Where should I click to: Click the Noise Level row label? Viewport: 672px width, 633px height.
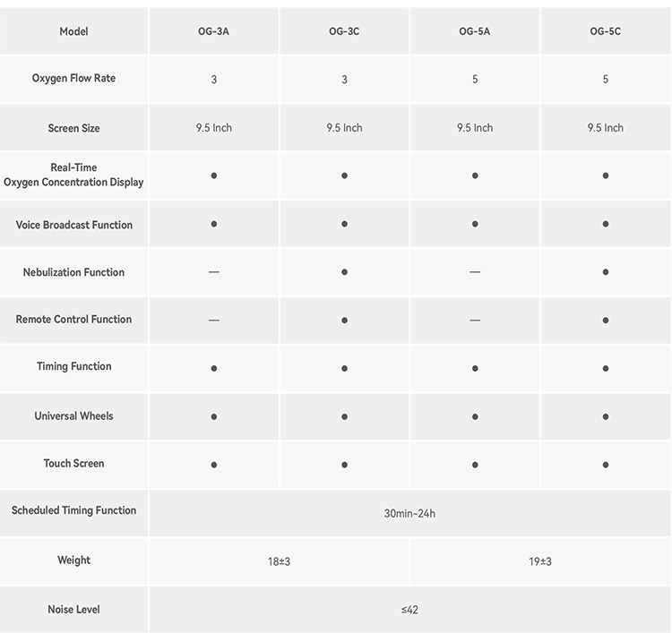coord(73,610)
